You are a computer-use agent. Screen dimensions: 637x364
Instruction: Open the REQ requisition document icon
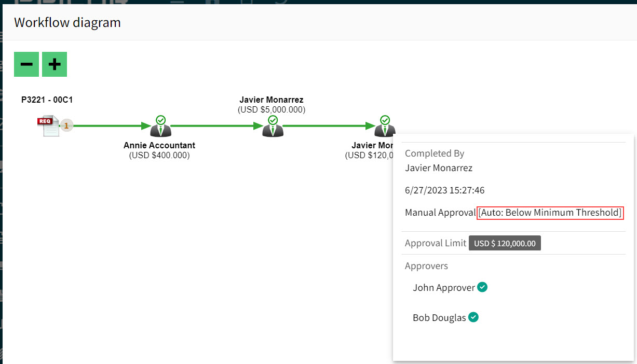tap(49, 127)
